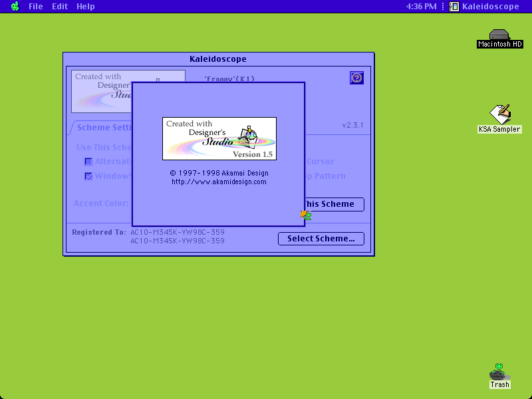This screenshot has width=532, height=399.
Task: Open the Help menu
Action: click(x=86, y=7)
